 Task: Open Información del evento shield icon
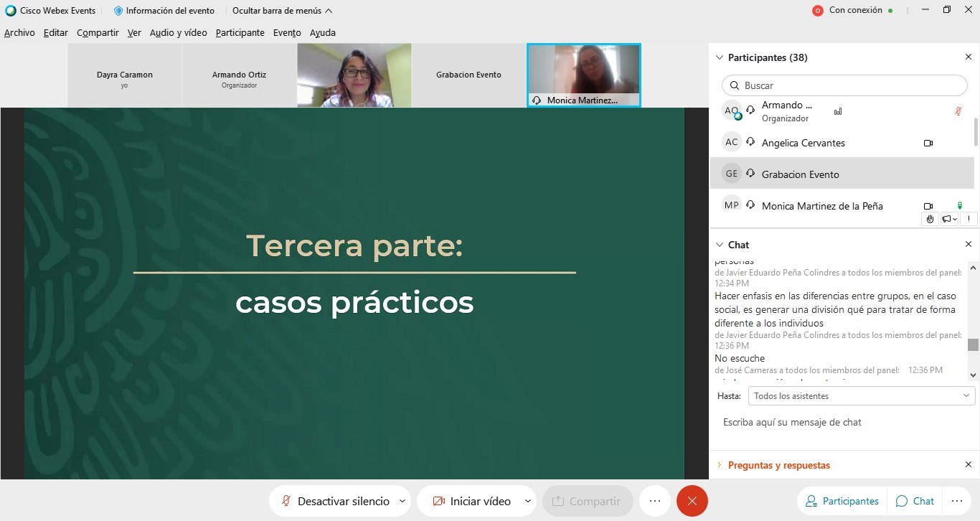pos(118,11)
